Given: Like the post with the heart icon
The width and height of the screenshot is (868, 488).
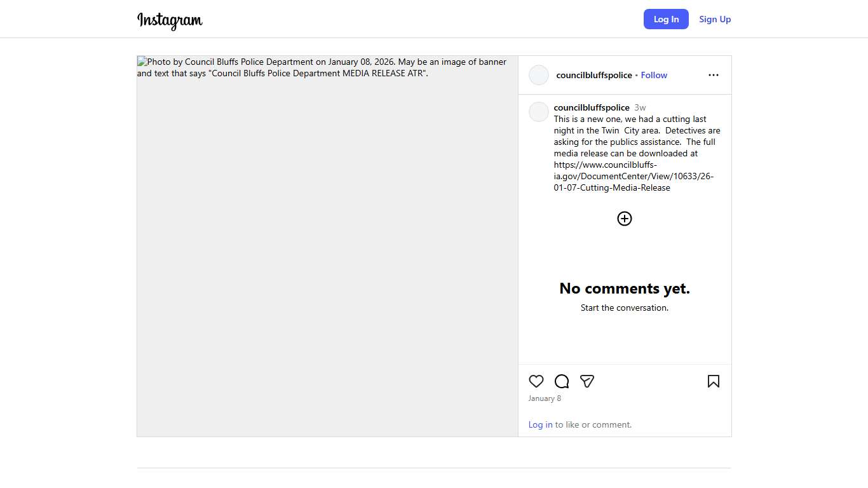Looking at the screenshot, I should [x=536, y=381].
